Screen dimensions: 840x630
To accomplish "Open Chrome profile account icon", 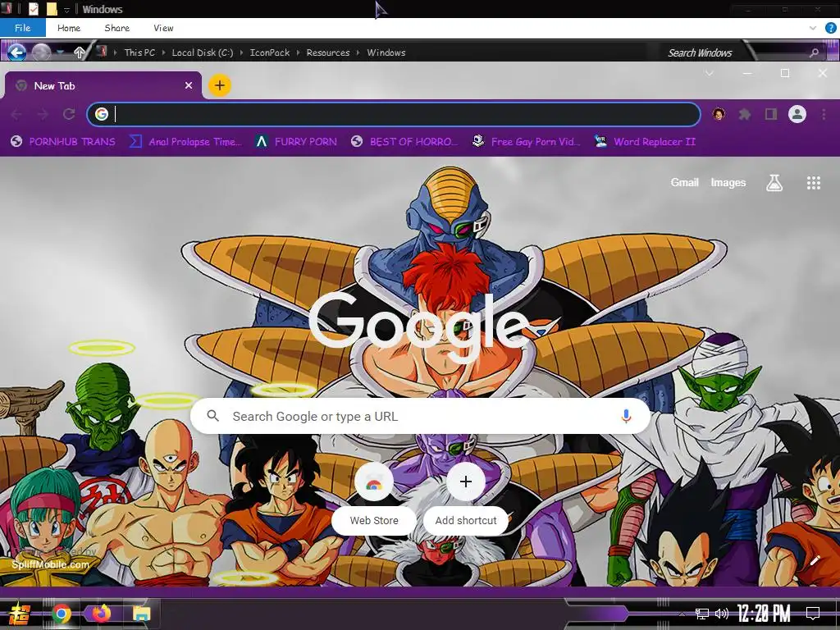I will (797, 114).
